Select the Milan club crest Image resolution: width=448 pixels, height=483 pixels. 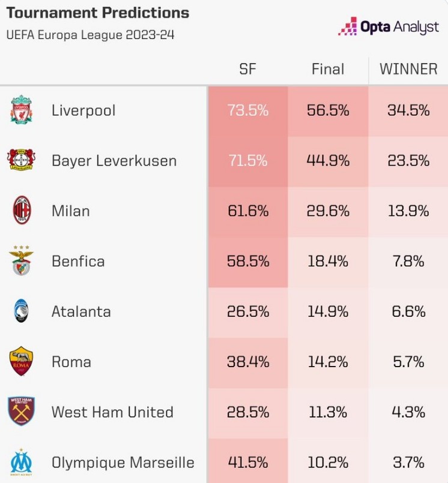pos(21,211)
